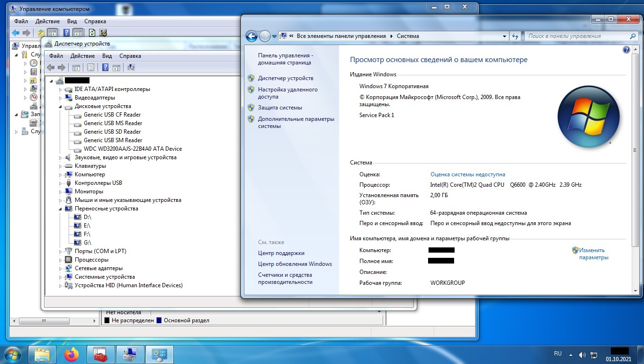Click the Forward button in System window
Image resolution: width=644 pixels, height=364 pixels.
[x=265, y=36]
